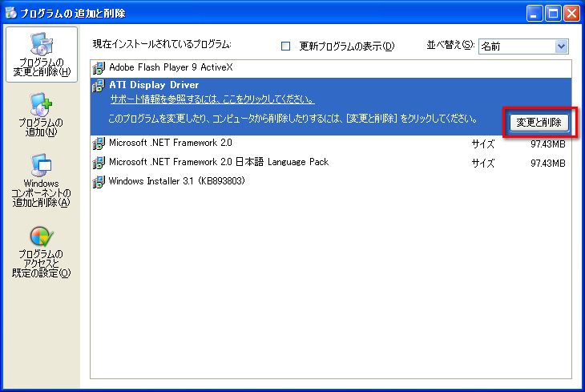585x392 pixels.
Task: Minimize the プログラムの追加と削除 window
Action: click(x=535, y=14)
